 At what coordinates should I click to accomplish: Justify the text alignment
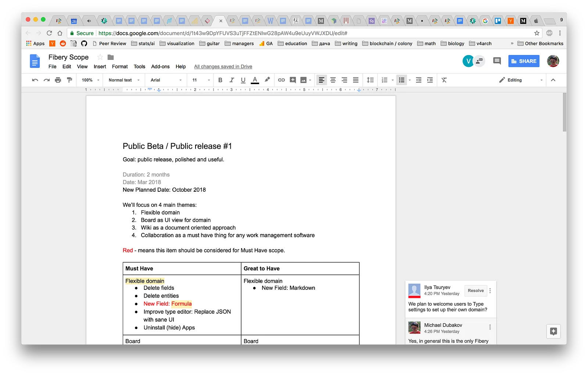coord(356,80)
